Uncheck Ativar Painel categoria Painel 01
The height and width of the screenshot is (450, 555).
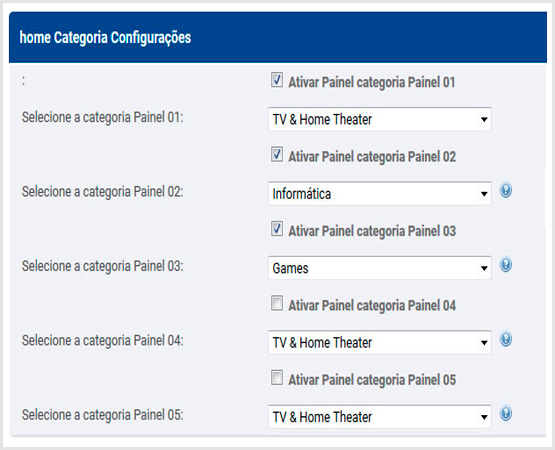tap(277, 80)
